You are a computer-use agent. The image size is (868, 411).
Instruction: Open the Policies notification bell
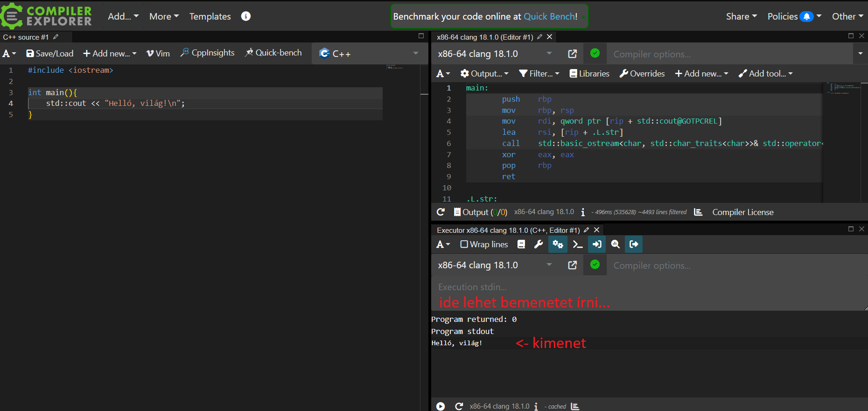click(806, 16)
